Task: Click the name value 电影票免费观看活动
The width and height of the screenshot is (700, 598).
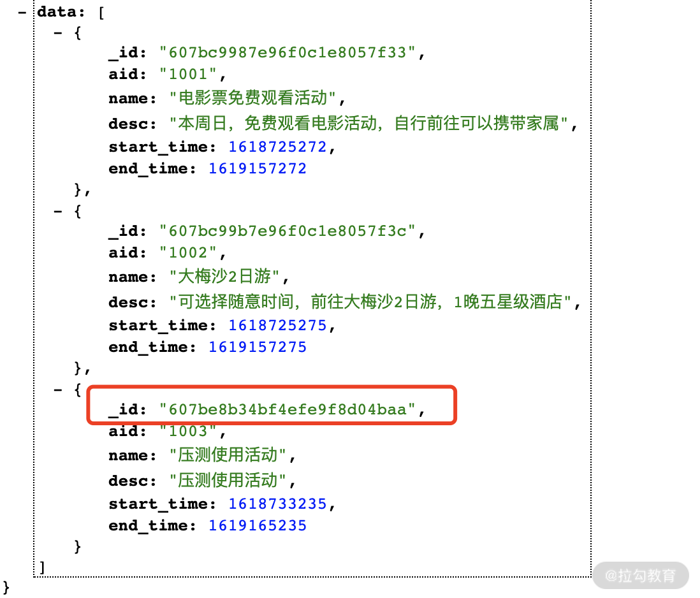Action: [252, 98]
